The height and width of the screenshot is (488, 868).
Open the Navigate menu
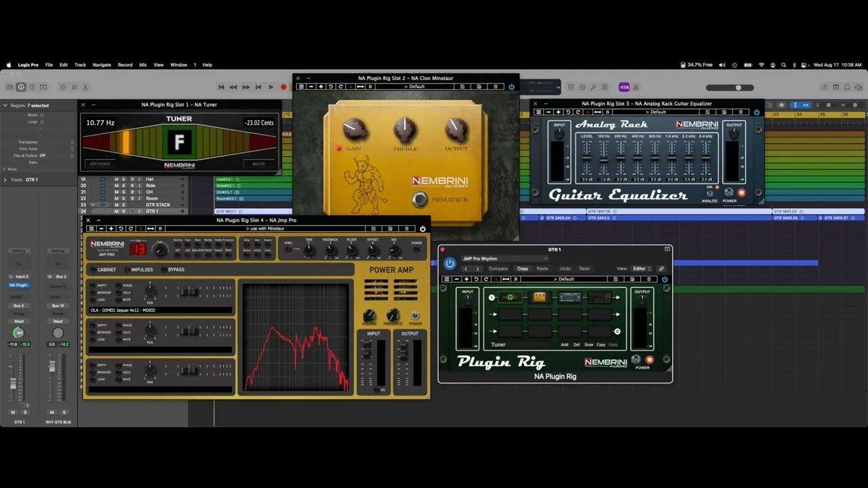(x=102, y=65)
